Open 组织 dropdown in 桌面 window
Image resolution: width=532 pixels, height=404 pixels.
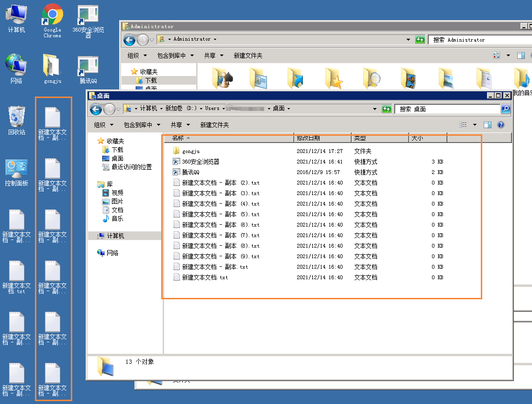coord(103,125)
